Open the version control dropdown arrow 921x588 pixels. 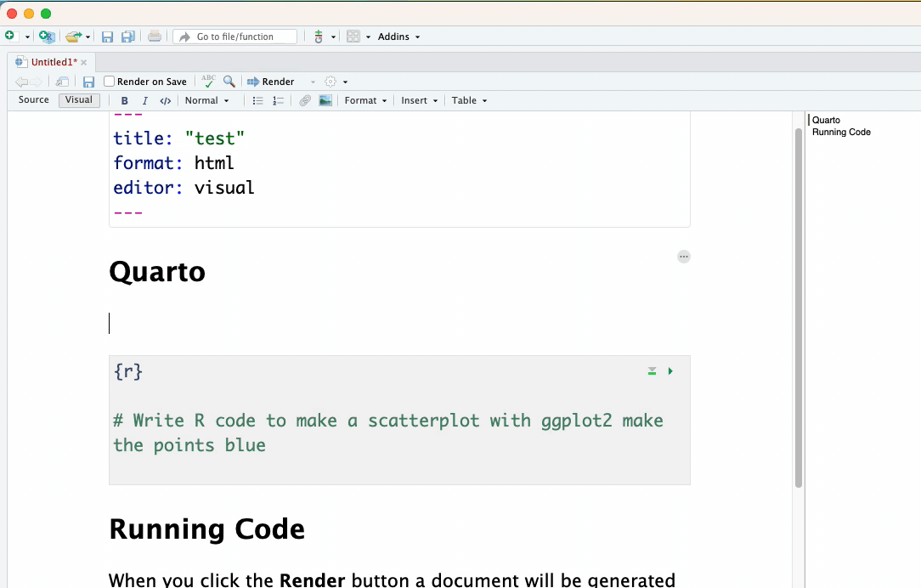pos(333,37)
